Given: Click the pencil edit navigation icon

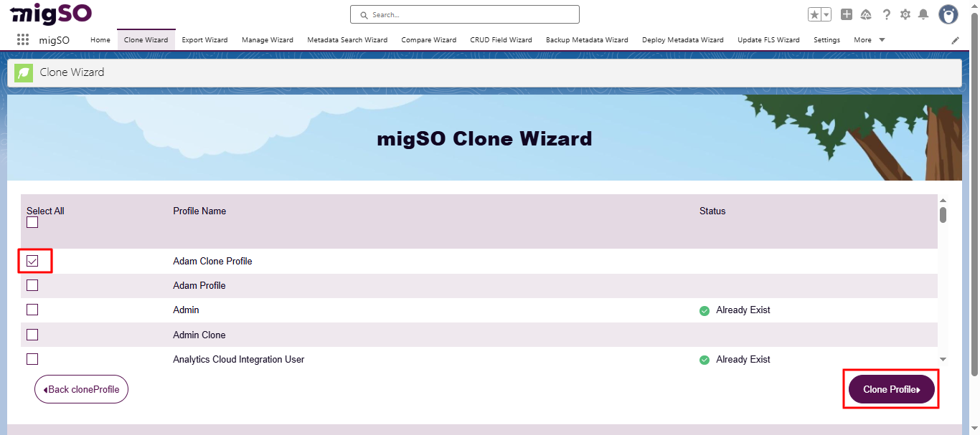Looking at the screenshot, I should pyautogui.click(x=955, y=41).
